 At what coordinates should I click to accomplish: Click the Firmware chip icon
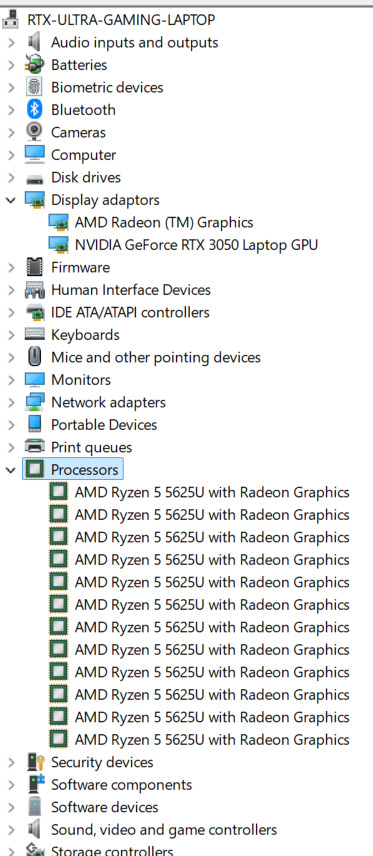coord(34,267)
